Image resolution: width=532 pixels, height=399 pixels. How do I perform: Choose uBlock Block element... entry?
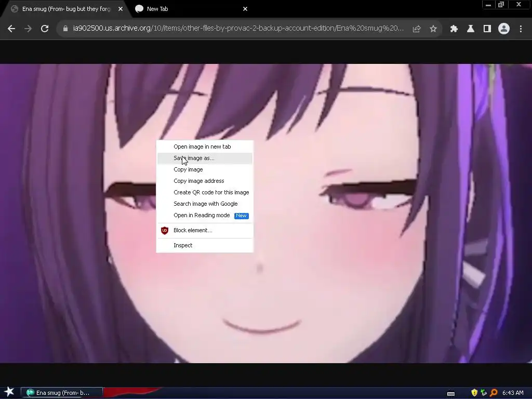click(x=205, y=230)
